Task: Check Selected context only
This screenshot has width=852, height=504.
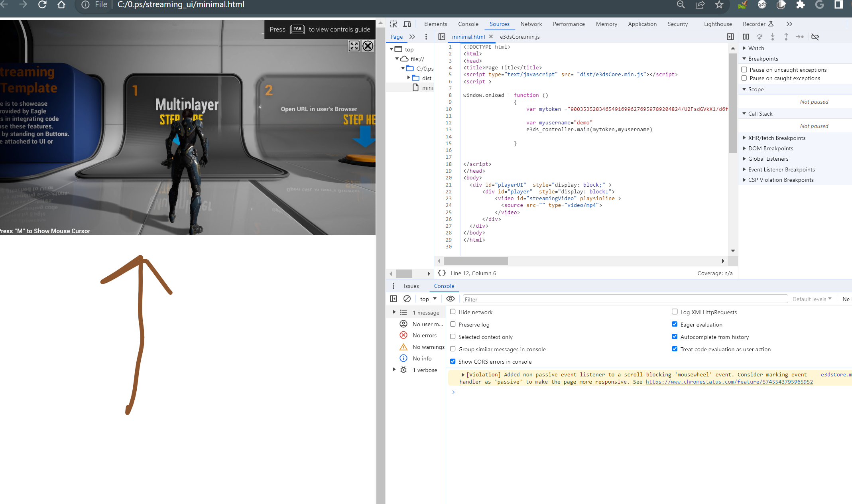Action: (x=453, y=337)
